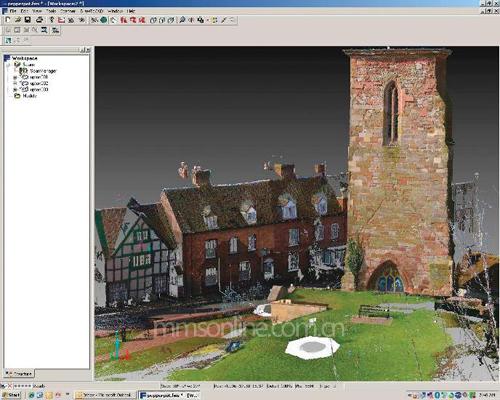
Task: Expand the first scan node in the tree
Action: [x=15, y=77]
